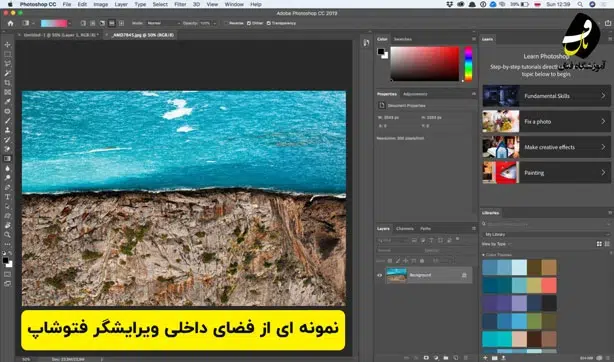Switch to the Untitled-1 document tab

(60, 35)
